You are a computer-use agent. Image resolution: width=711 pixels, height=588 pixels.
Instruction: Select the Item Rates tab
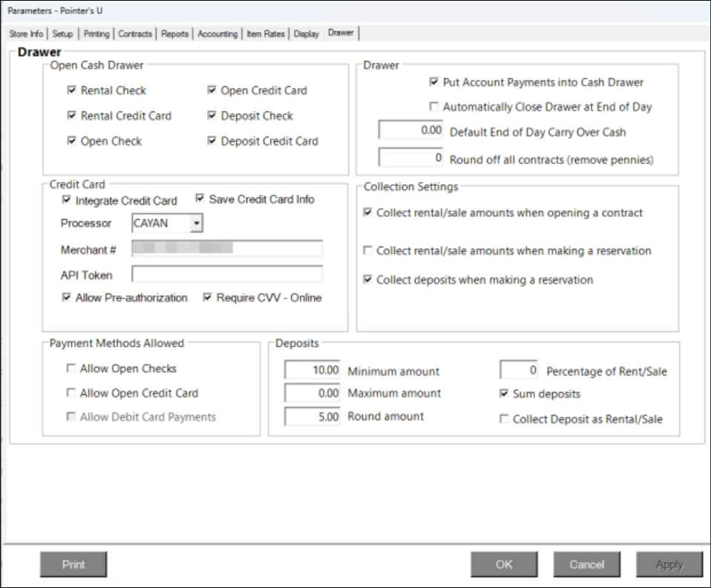coord(266,34)
